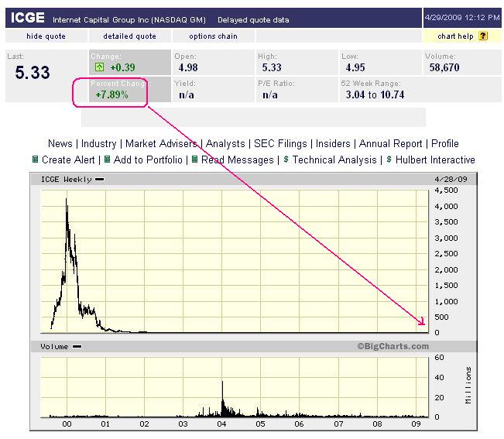Click the yellow question mark help icon
The width and height of the screenshot is (504, 439).
click(483, 36)
